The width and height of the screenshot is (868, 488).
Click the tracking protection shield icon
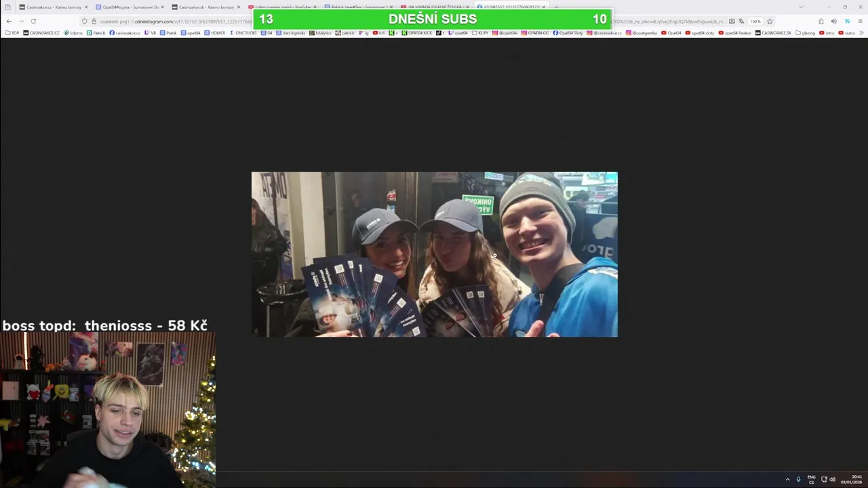[84, 21]
